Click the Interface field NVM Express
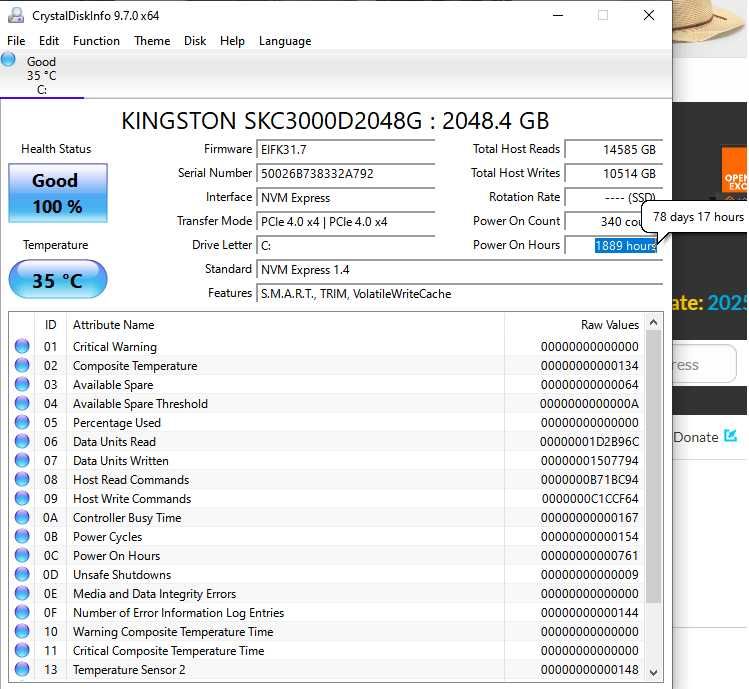Screen dimensions: 749x689 tap(345, 197)
